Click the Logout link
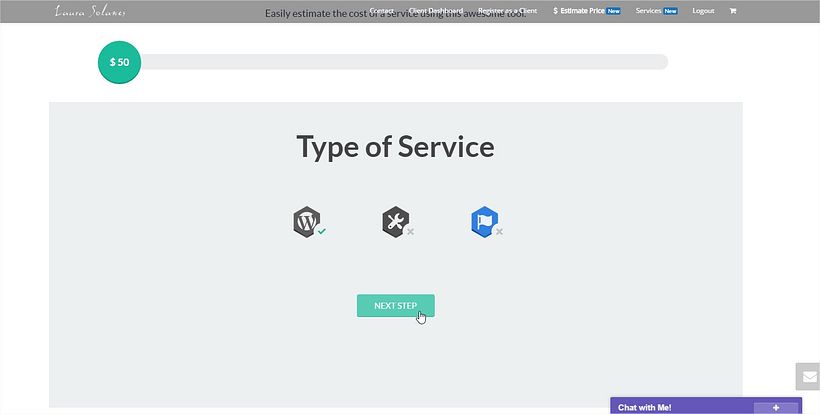The width and height of the screenshot is (820, 414). click(x=703, y=11)
